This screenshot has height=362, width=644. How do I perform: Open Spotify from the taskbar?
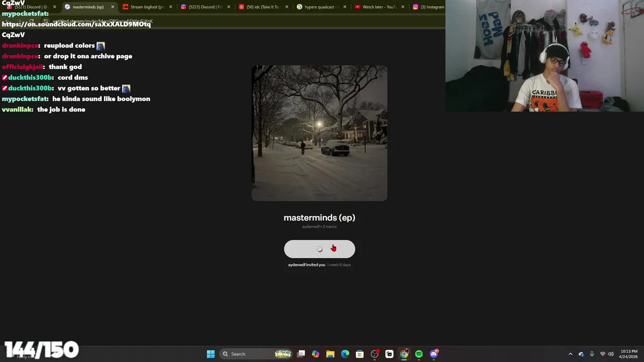pyautogui.click(x=419, y=354)
